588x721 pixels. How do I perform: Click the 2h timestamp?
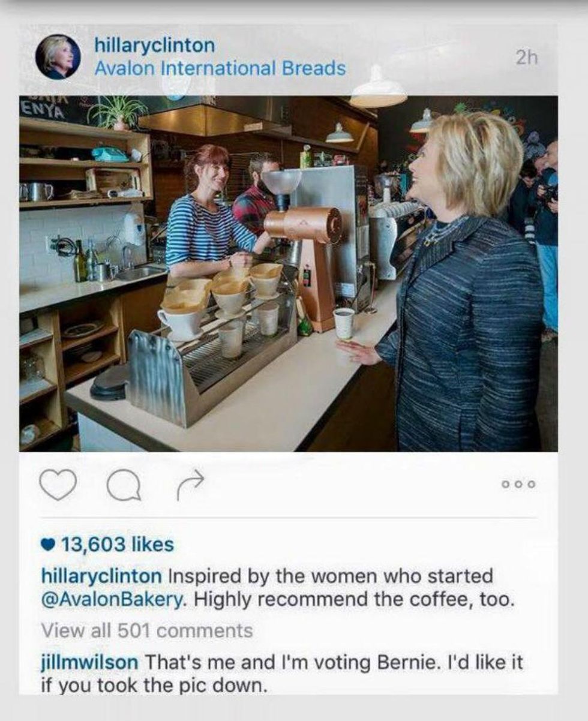tap(527, 58)
